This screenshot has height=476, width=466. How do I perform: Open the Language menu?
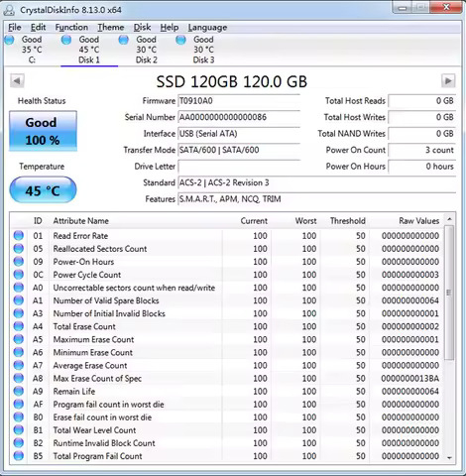[x=207, y=28]
